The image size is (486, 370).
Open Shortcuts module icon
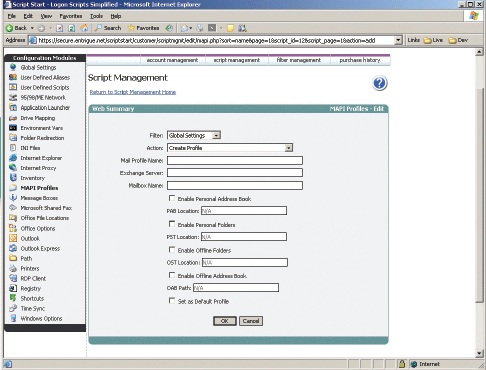(13, 298)
